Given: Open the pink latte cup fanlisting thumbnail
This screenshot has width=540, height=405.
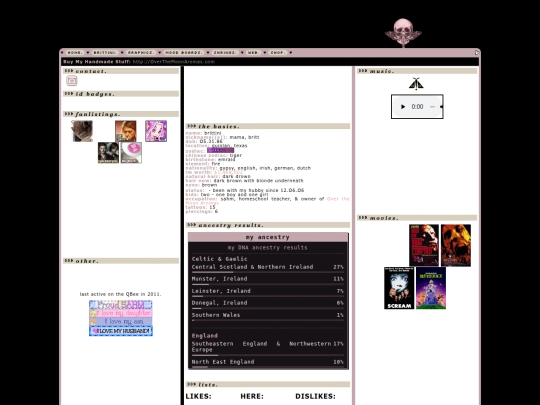Looking at the screenshot, I should [x=131, y=153].
